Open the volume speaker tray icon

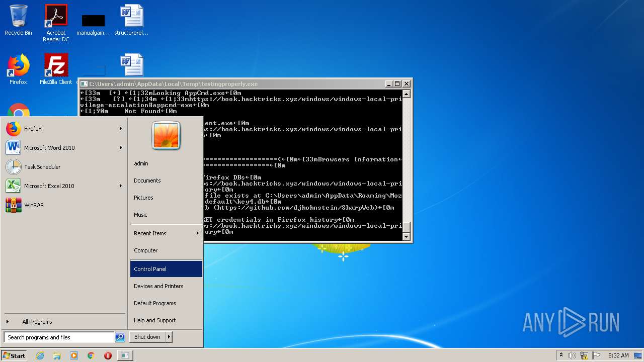(572, 355)
